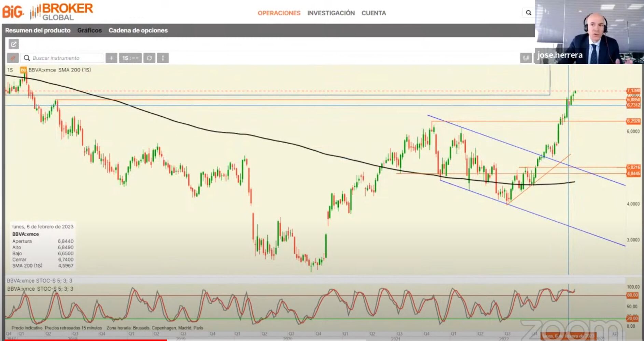Viewport: 644px width, 341px height.
Task: Click the Broker Global logo
Action: [x=61, y=12]
